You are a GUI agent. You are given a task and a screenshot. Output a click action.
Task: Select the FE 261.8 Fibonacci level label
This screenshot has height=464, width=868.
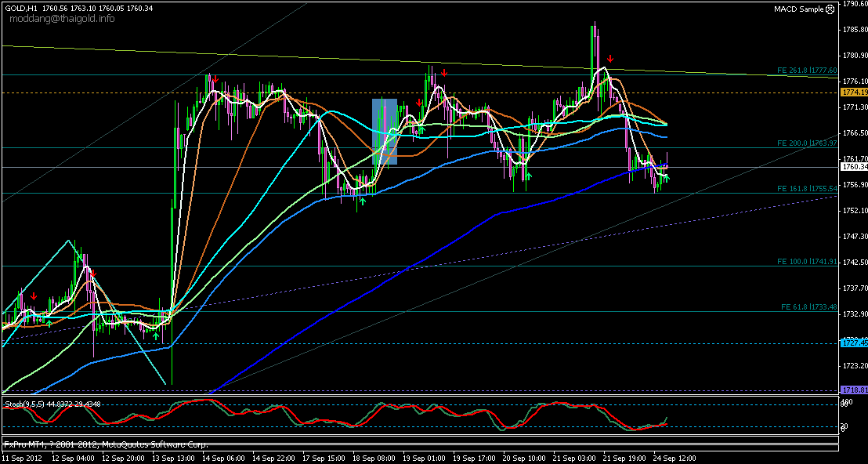click(807, 70)
